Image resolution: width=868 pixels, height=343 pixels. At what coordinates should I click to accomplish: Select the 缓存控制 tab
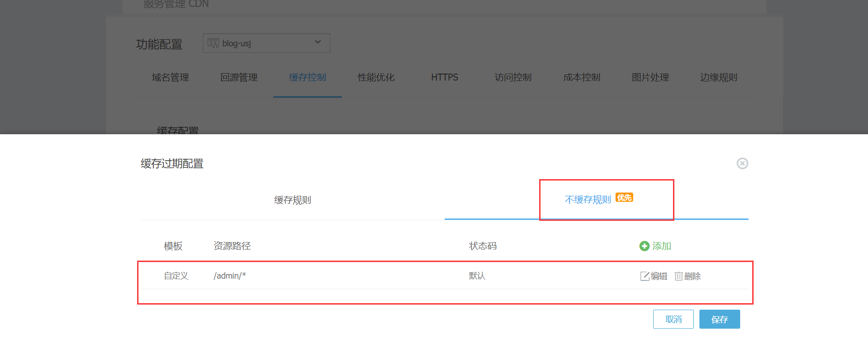pyautogui.click(x=308, y=77)
